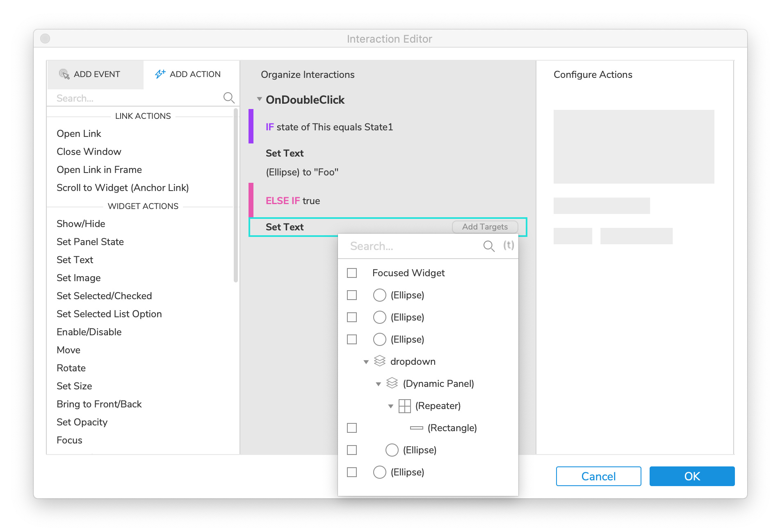Click the Add Targets button
Screen dimensions: 771x532
click(x=485, y=227)
